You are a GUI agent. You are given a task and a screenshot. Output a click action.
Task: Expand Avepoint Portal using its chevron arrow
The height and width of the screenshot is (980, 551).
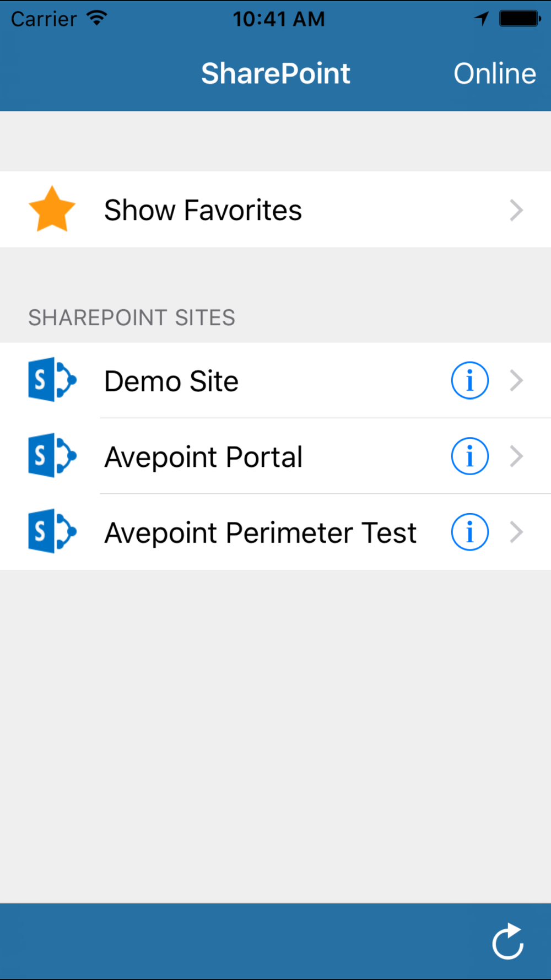click(x=516, y=456)
